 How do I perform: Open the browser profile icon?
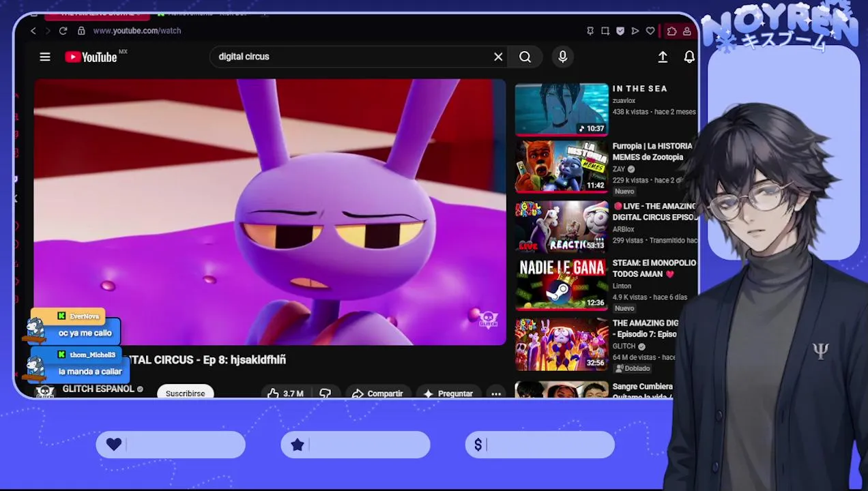tap(687, 31)
